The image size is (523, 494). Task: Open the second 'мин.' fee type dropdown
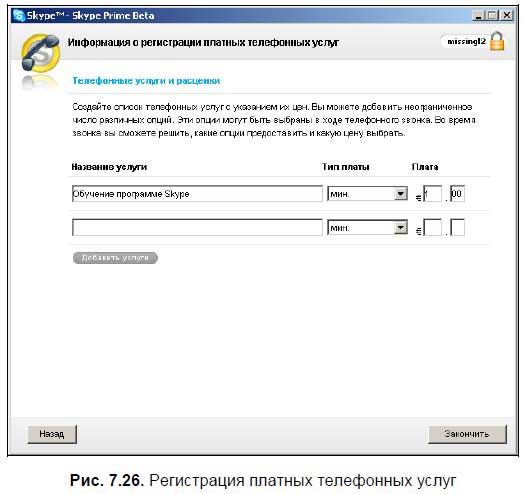point(367,228)
